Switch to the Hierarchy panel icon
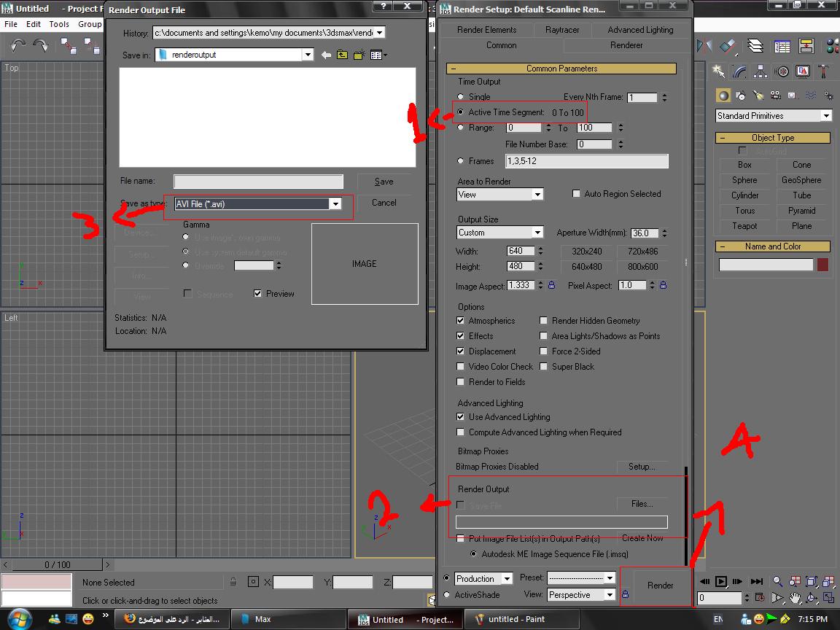840x630 pixels. [761, 71]
